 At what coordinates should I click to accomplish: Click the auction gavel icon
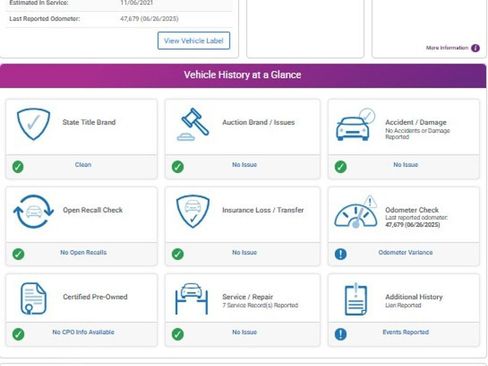pos(193,124)
